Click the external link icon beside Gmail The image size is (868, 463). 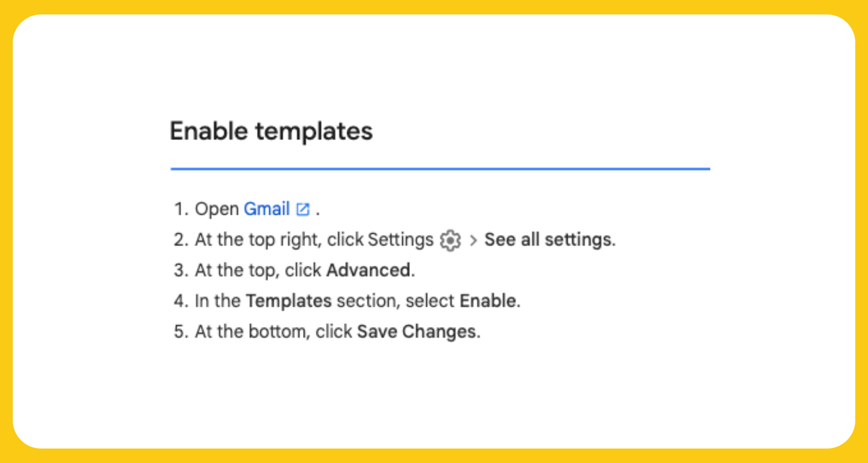tap(303, 210)
